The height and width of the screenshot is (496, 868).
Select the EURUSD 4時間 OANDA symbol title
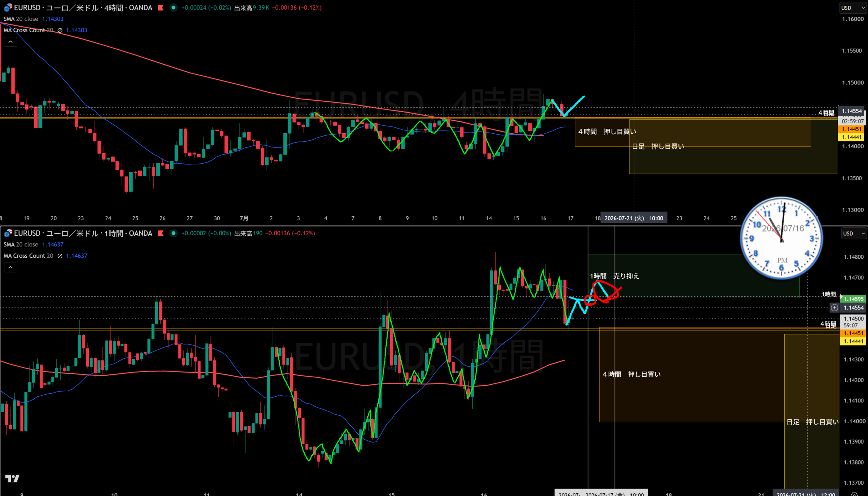point(83,7)
